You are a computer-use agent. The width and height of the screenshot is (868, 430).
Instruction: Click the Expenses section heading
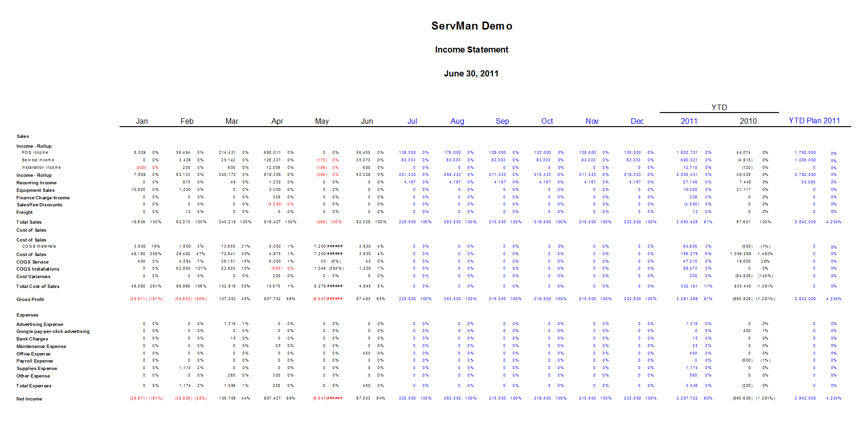27,315
